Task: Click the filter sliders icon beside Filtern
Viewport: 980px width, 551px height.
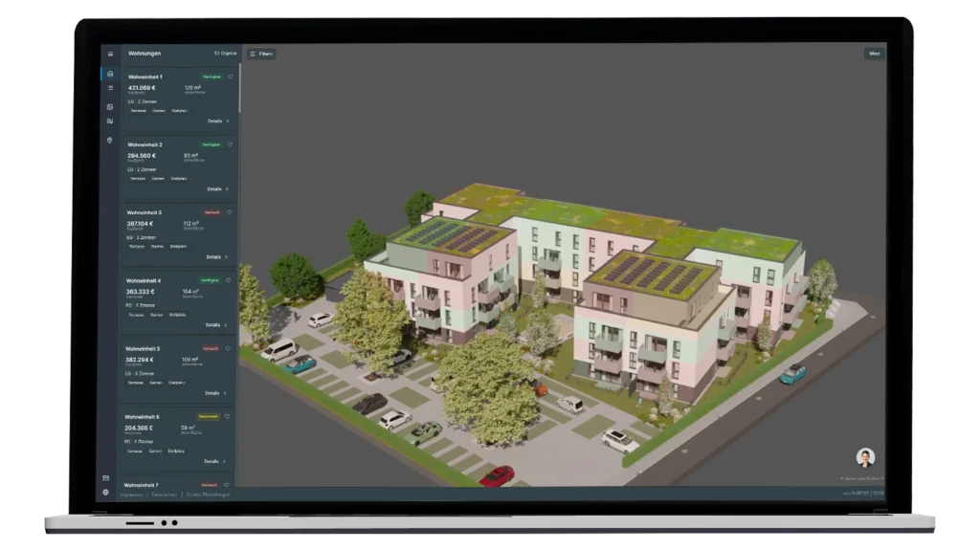Action: (x=254, y=54)
